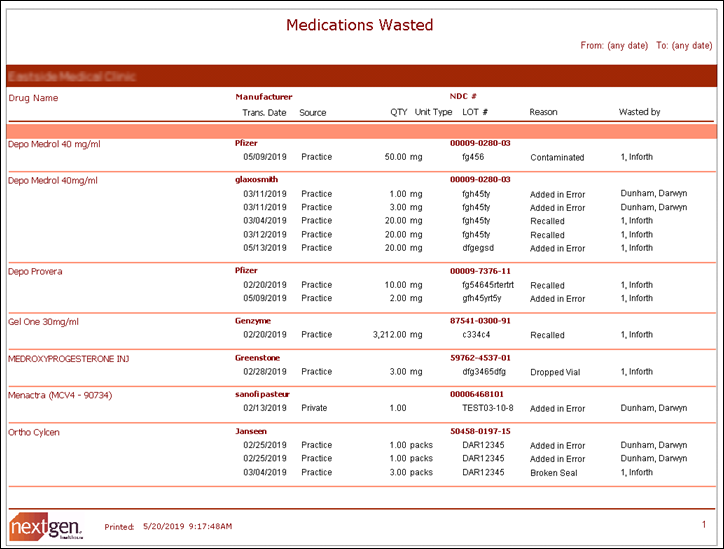Click the Manufacturer column header
724x549 pixels.
pos(264,97)
